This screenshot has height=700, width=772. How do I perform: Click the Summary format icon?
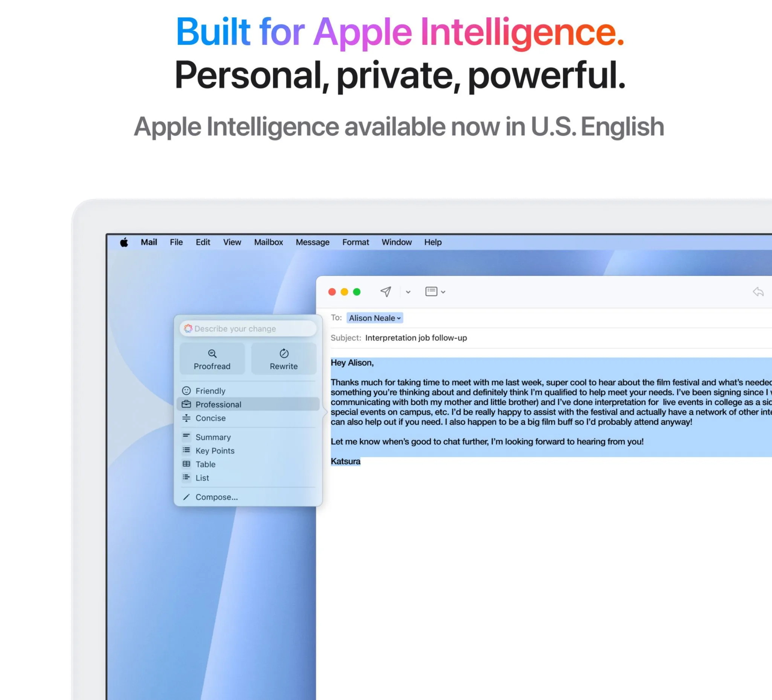pos(186,437)
